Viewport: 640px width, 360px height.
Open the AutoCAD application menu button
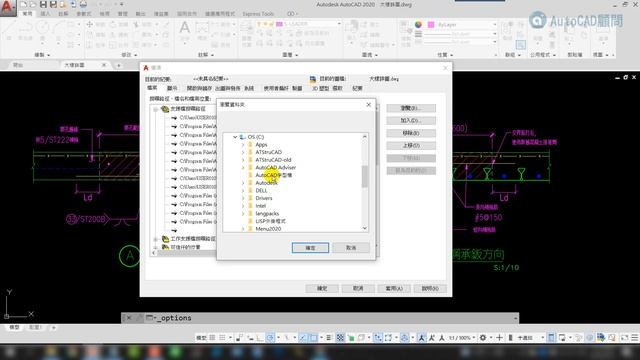pyautogui.click(x=7, y=7)
